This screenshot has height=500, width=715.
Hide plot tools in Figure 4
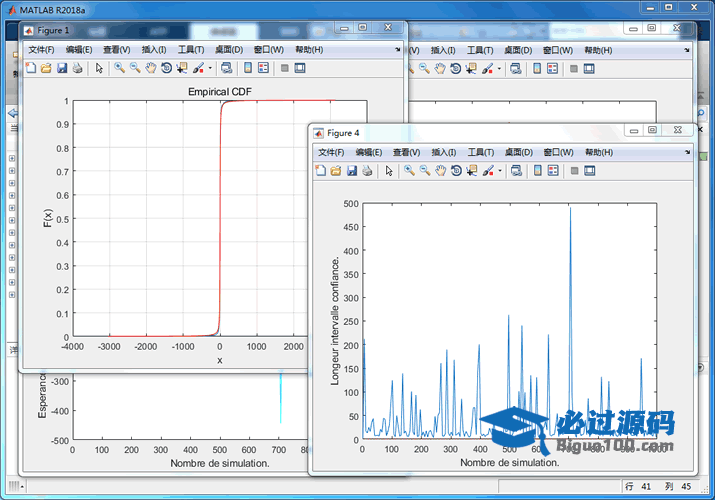pyautogui.click(x=575, y=171)
